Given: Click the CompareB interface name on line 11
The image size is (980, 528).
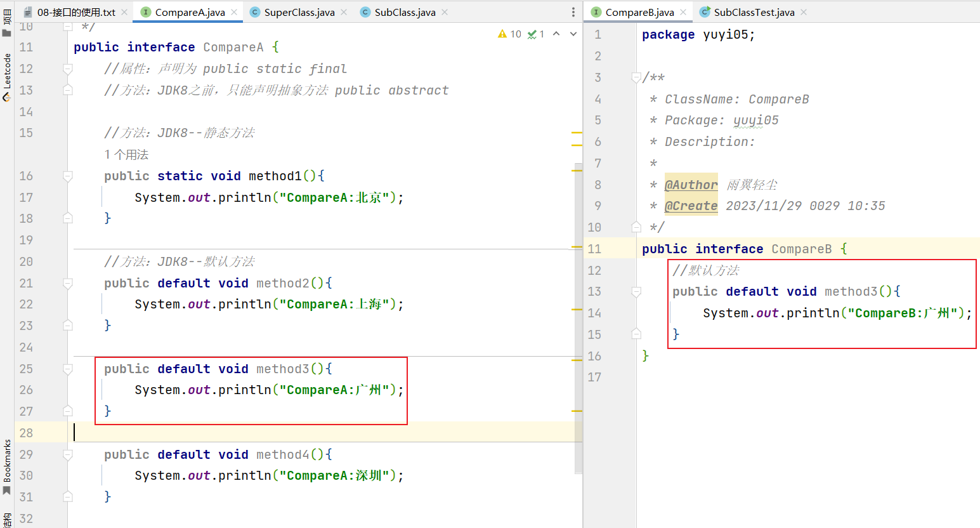Looking at the screenshot, I should click(801, 249).
